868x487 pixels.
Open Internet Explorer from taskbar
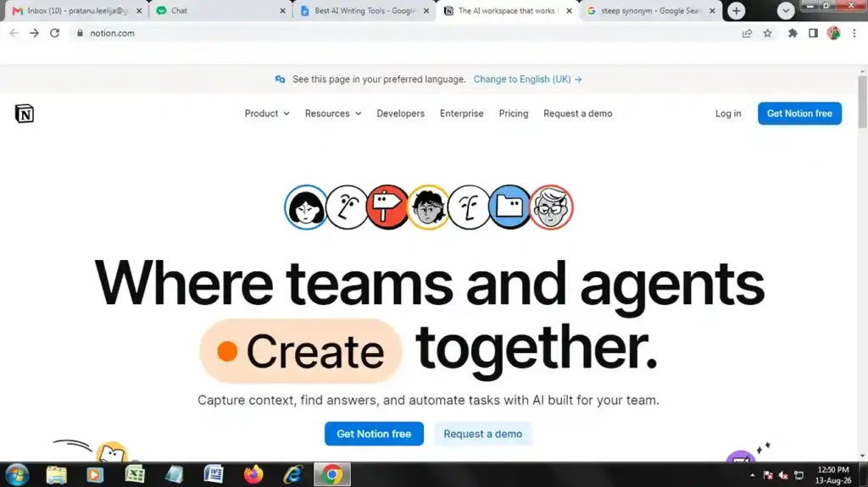[292, 475]
